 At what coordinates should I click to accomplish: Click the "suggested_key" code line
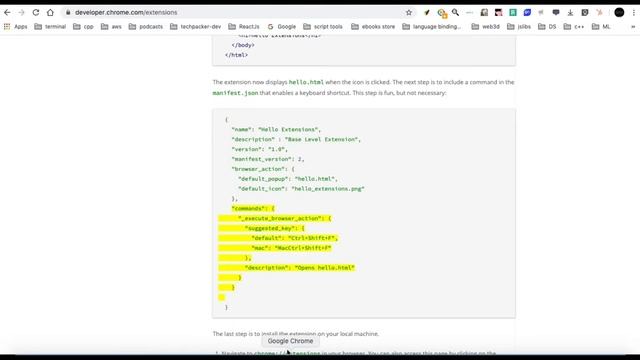coord(275,228)
